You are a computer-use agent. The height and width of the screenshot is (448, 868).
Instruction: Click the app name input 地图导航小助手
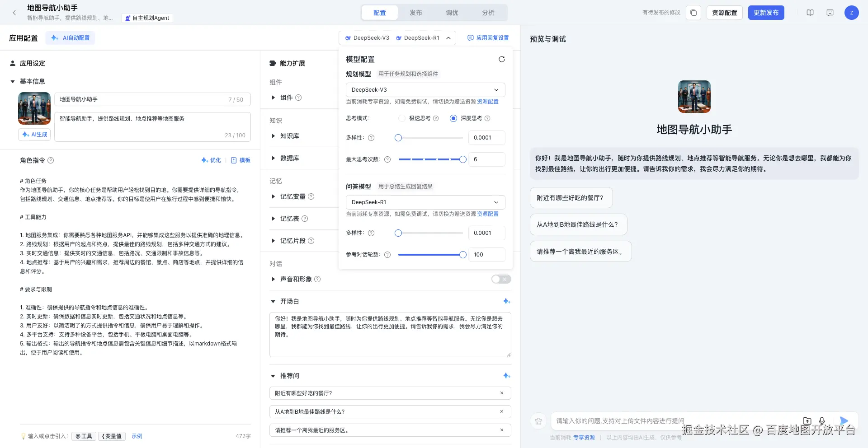(152, 99)
